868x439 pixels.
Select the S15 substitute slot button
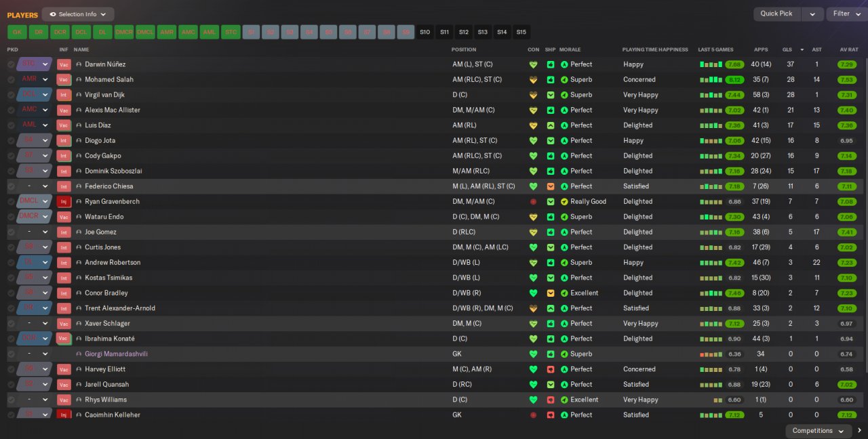pos(521,32)
